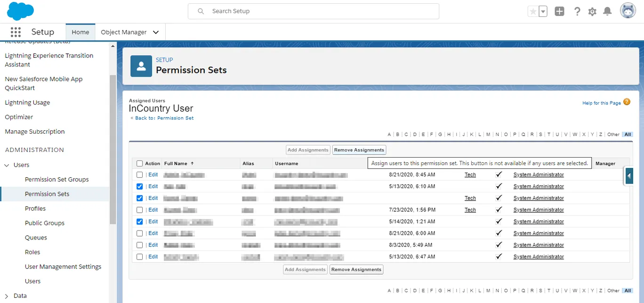Uncheck the user row dated 5/13/2020, 6:10 AM
The image size is (644, 303).
click(x=140, y=186)
